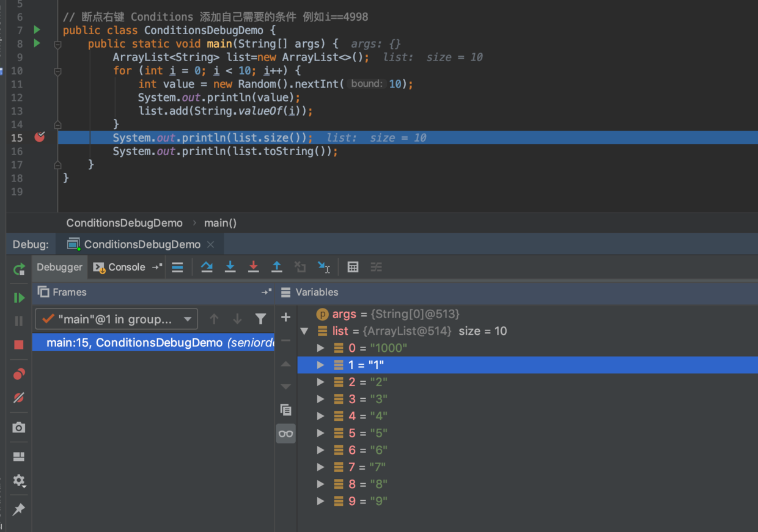Click duplicate watch copy icon
The image size is (758, 532).
pos(285,410)
